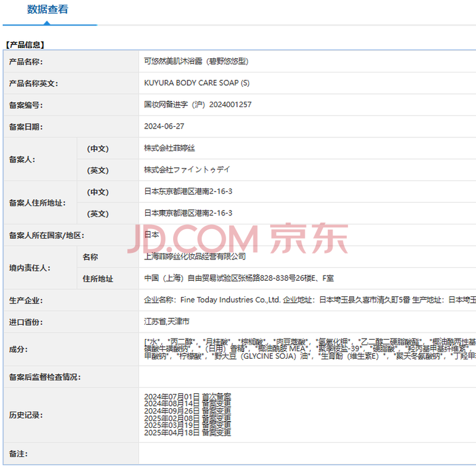
Task: Click the 备案后监督检查情况 row label
Action: coord(45,377)
